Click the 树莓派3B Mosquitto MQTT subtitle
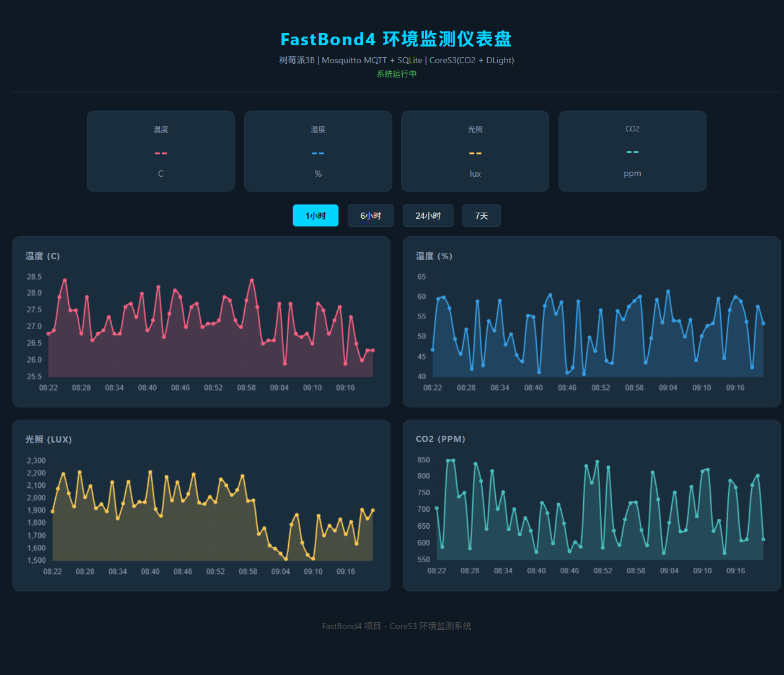The height and width of the screenshot is (675, 784). 397,60
